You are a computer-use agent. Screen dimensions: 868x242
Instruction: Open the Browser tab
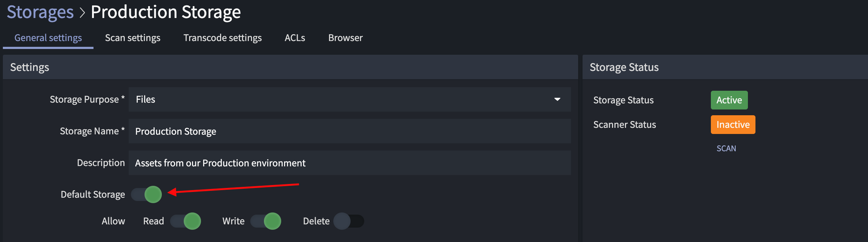(345, 38)
